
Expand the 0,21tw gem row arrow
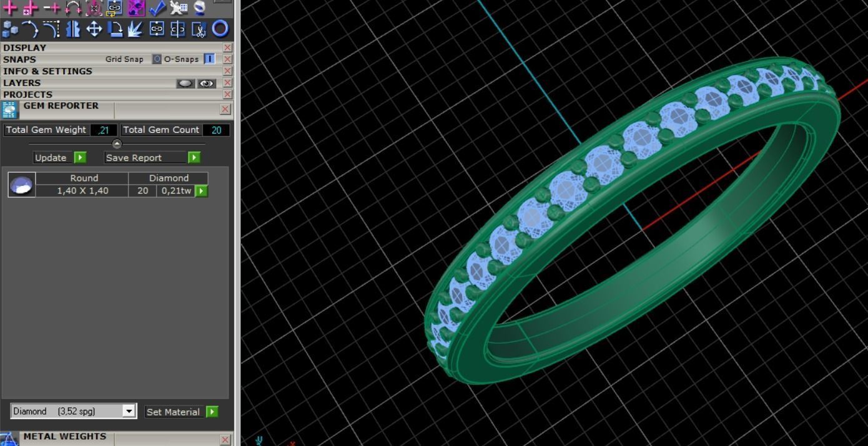[x=201, y=191]
